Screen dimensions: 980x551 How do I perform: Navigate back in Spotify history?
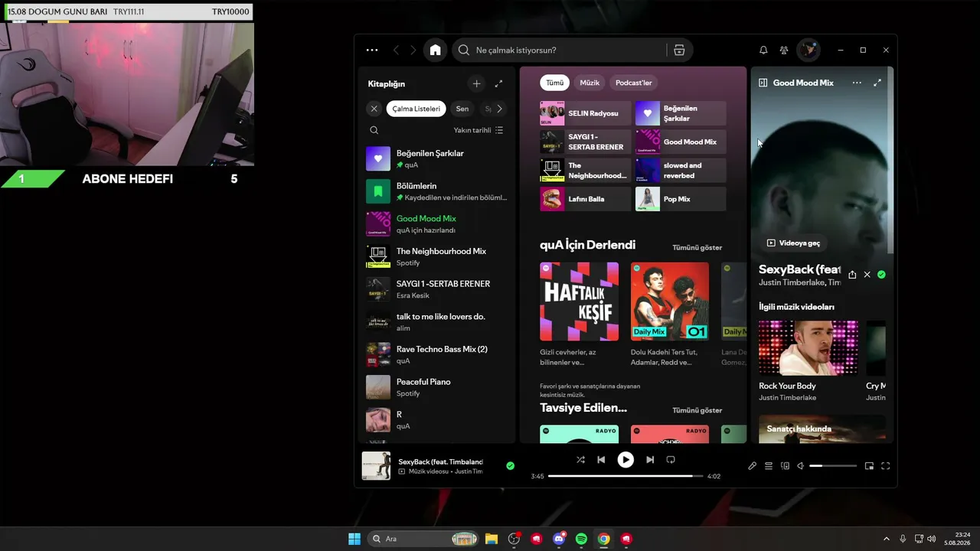coord(396,51)
